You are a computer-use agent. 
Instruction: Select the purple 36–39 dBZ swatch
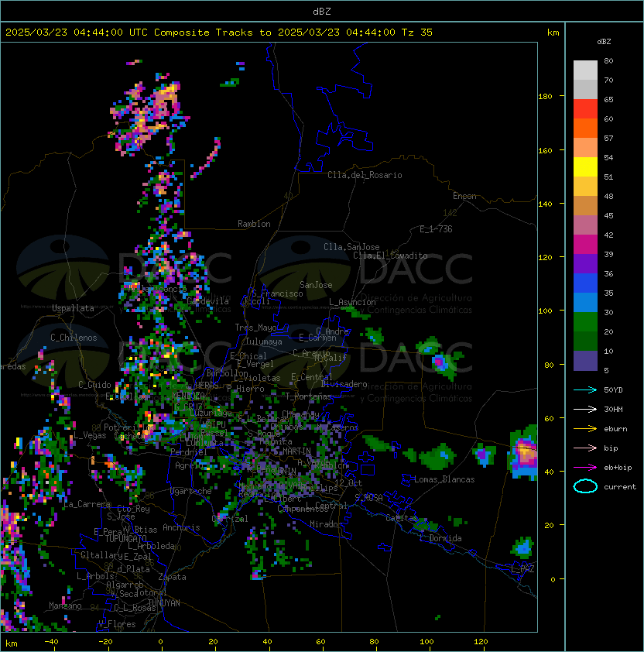click(585, 263)
